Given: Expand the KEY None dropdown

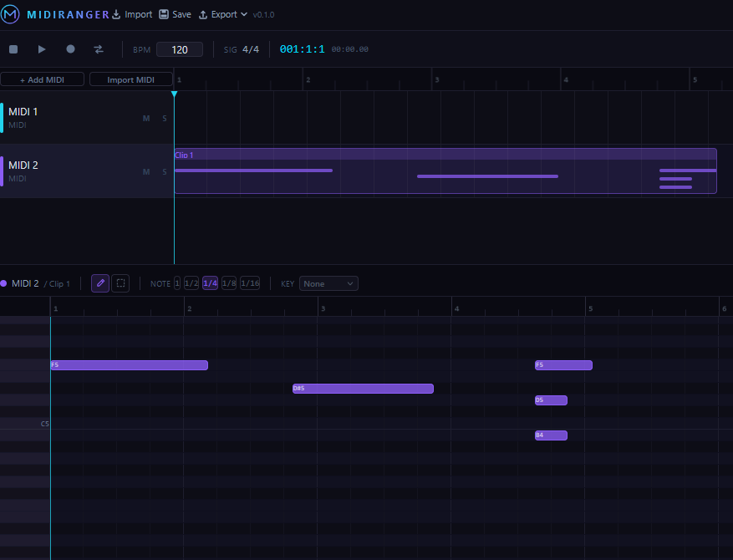Looking at the screenshot, I should tap(328, 283).
